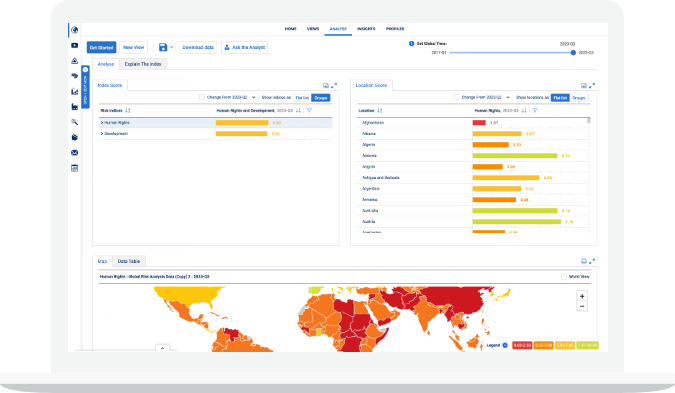The width and height of the screenshot is (675, 393).
Task: Toggle the blue side panel arrow tab
Action: coord(85,87)
